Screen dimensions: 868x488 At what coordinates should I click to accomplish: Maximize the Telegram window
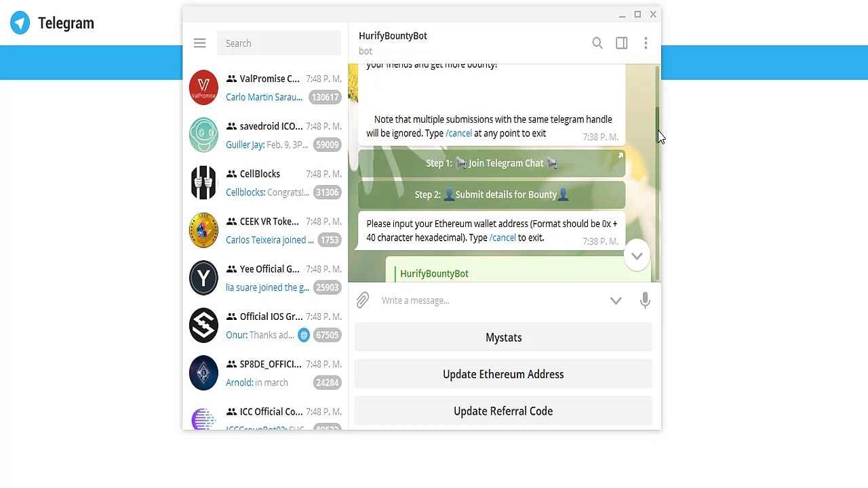coord(637,14)
